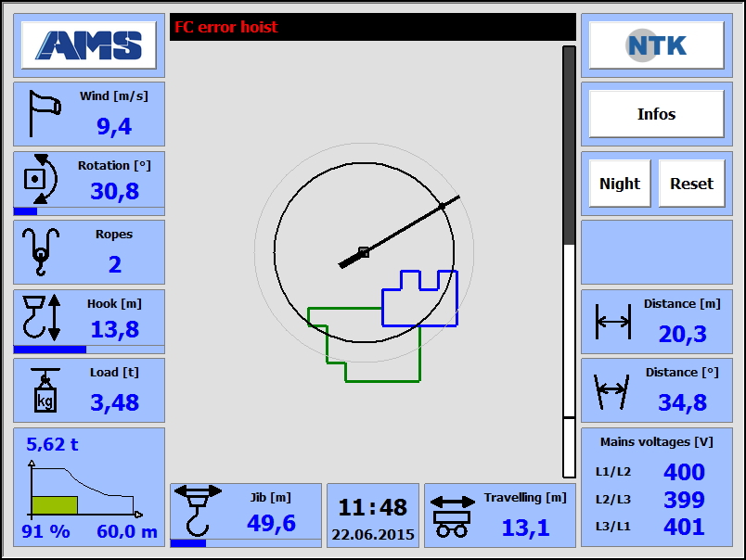Image resolution: width=746 pixels, height=560 pixels.
Task: Click the travelling cart icon
Action: (x=452, y=515)
